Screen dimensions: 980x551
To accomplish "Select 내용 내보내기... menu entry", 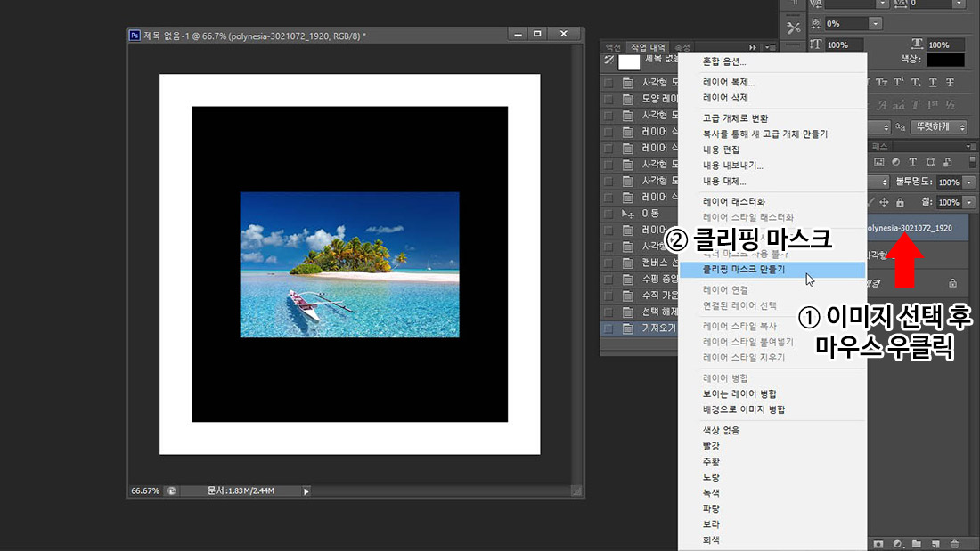I will click(x=772, y=166).
